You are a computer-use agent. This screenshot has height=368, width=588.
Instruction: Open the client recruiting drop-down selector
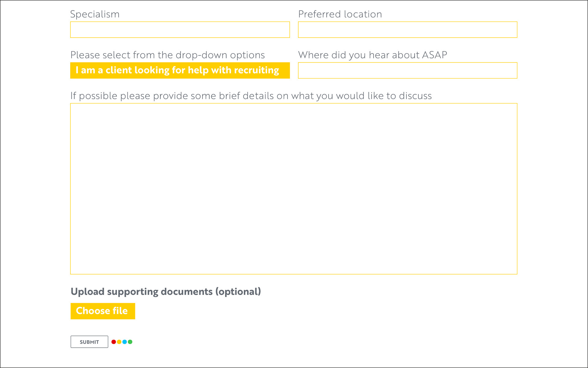tap(180, 70)
